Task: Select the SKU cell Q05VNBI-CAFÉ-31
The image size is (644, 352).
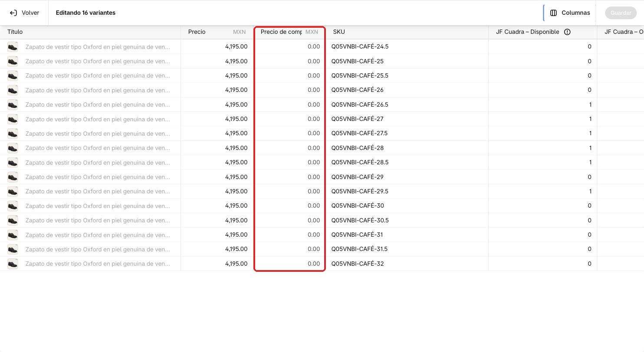Action: click(407, 235)
